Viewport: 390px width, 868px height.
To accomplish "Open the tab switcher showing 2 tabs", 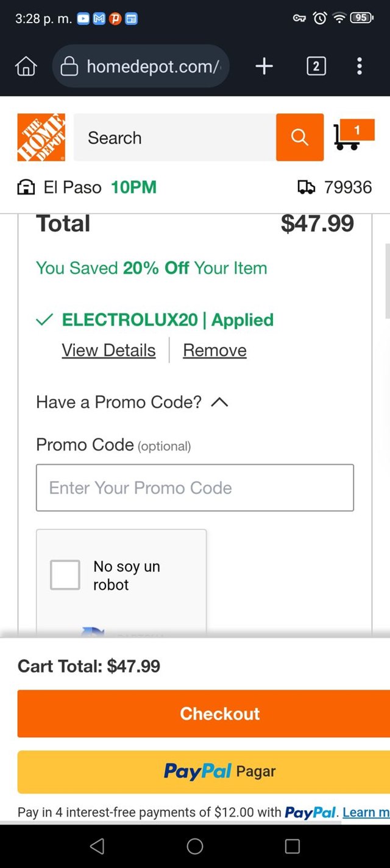I will (316, 66).
